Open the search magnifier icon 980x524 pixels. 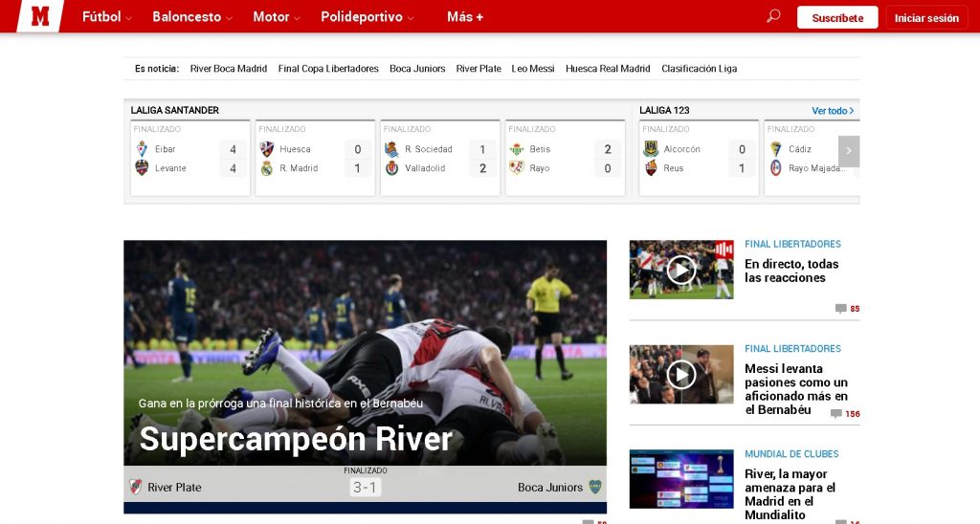pyautogui.click(x=773, y=16)
